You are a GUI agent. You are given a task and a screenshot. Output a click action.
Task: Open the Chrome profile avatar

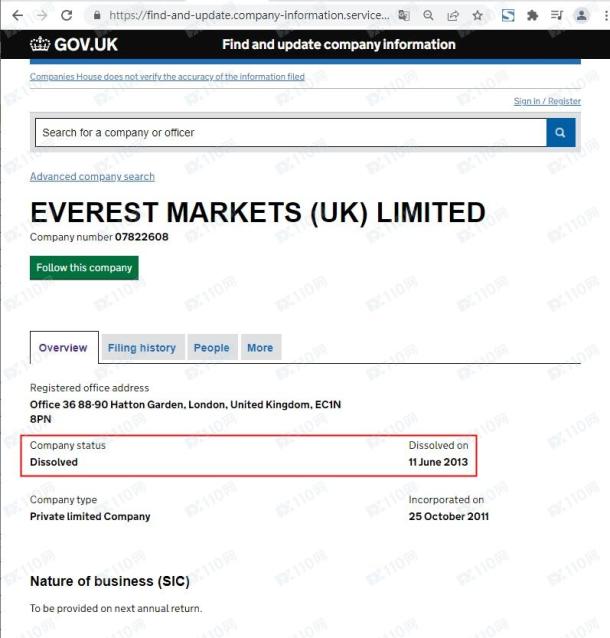pos(581,16)
